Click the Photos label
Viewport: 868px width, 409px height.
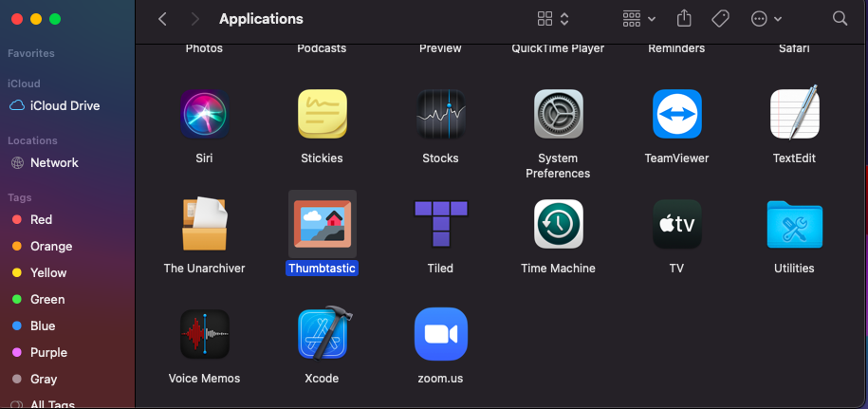click(x=204, y=48)
